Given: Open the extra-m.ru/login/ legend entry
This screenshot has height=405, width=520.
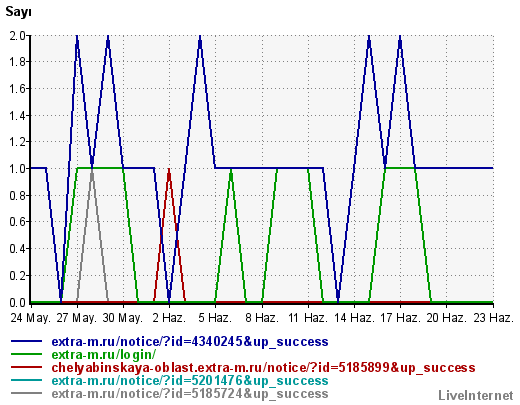Looking at the screenshot, I should (x=104, y=355).
